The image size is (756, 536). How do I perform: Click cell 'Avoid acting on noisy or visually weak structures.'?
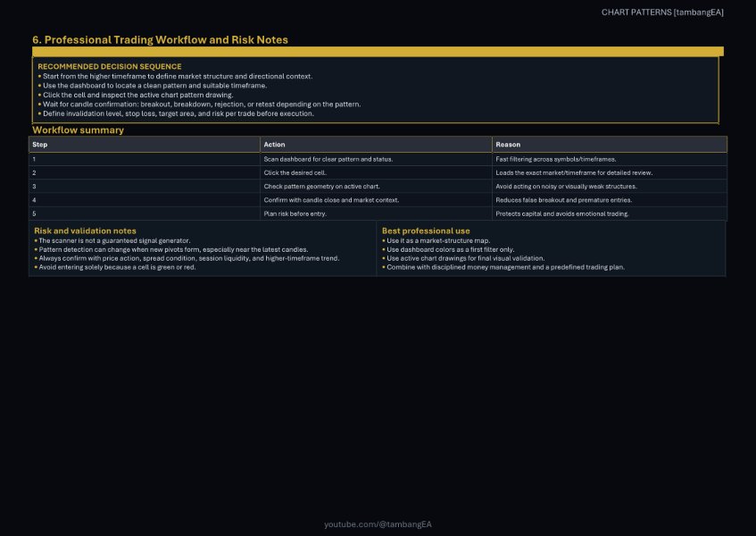click(x=610, y=186)
